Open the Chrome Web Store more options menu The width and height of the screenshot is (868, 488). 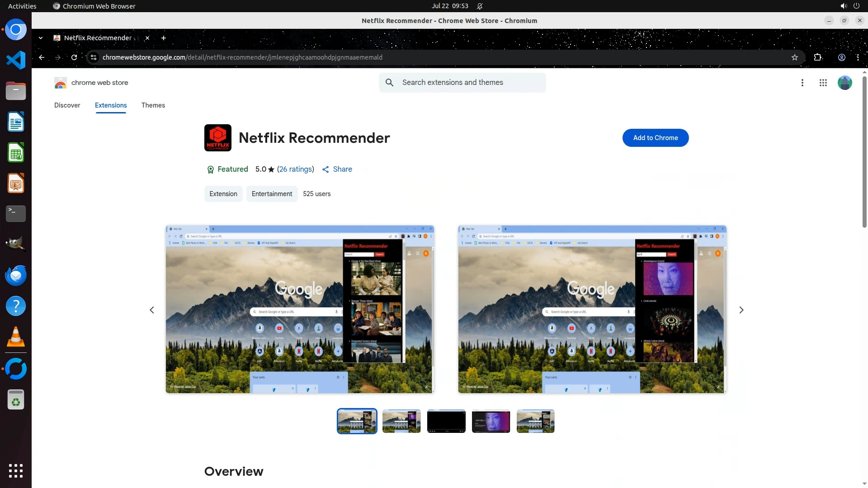tap(802, 83)
